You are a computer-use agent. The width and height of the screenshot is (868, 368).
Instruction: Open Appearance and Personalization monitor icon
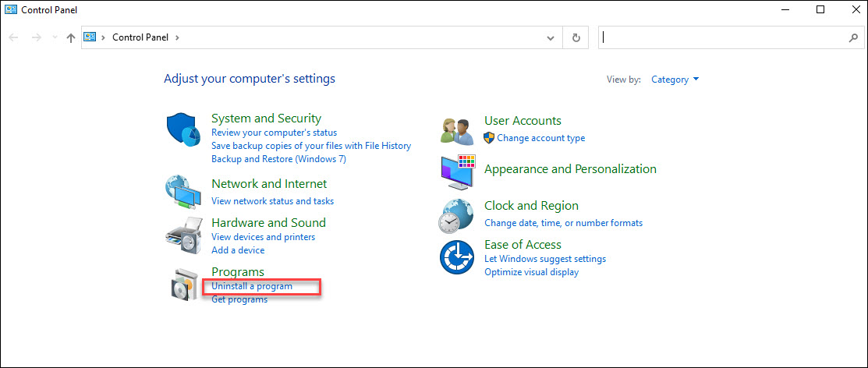(458, 172)
